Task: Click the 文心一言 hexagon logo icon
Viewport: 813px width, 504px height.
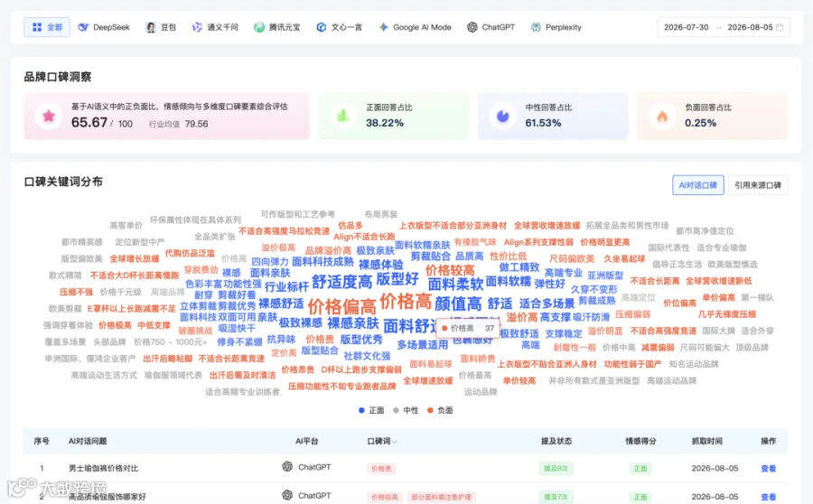Action: coord(321,27)
